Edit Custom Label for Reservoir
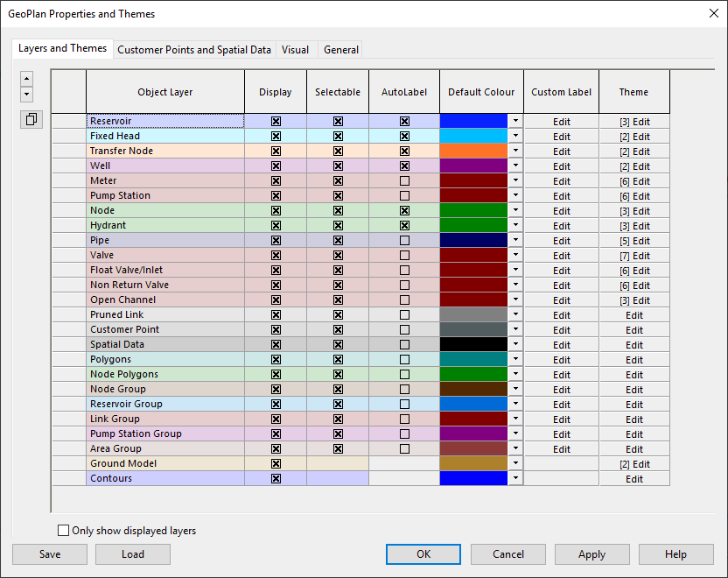 coord(562,122)
